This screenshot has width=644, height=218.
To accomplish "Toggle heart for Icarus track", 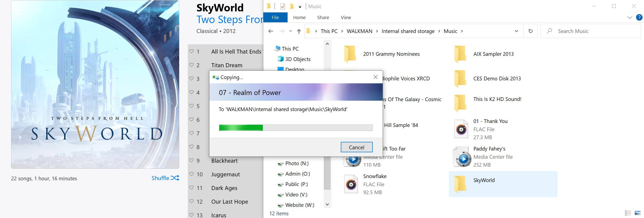I will coord(191,215).
